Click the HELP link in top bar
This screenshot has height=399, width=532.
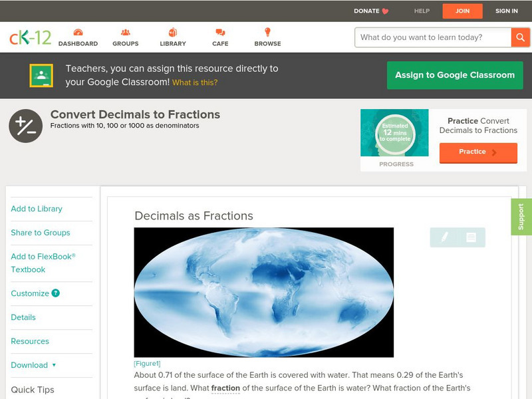422,11
